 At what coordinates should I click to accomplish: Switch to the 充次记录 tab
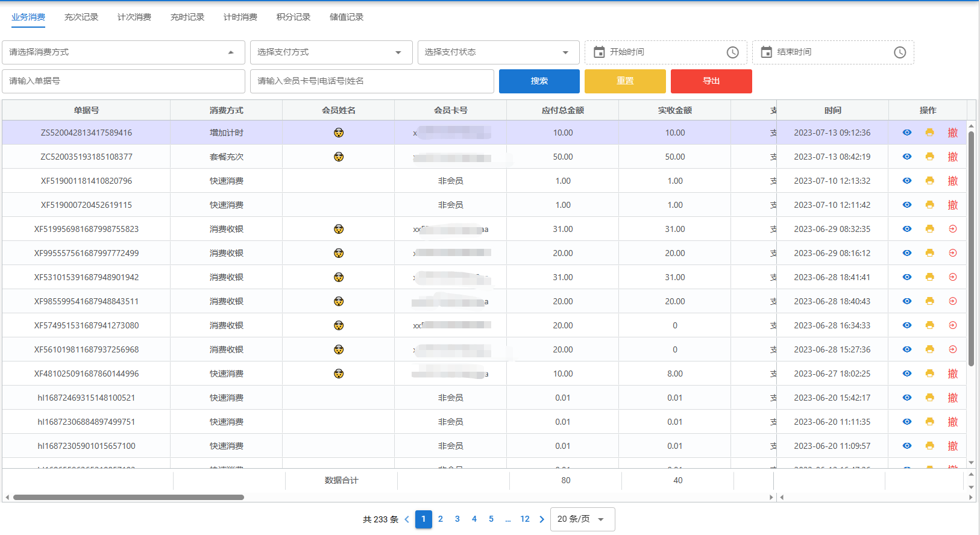81,17
